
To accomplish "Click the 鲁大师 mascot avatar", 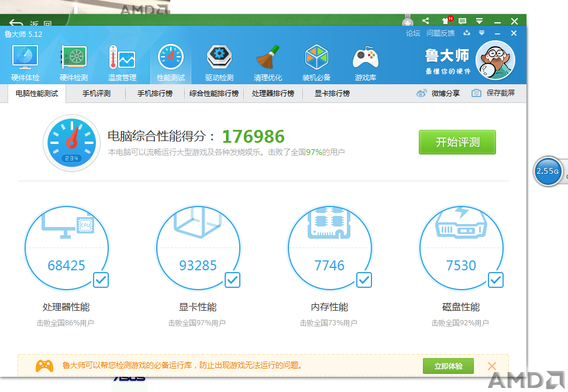I will coord(495,60).
